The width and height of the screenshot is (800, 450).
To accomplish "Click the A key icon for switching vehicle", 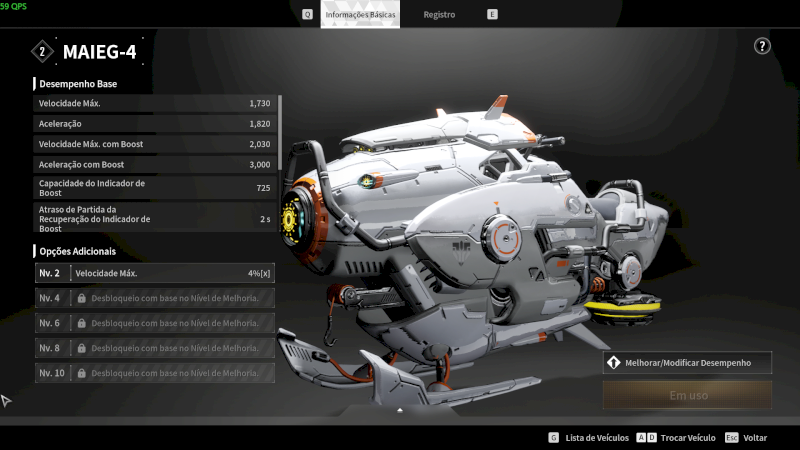I will pyautogui.click(x=641, y=438).
